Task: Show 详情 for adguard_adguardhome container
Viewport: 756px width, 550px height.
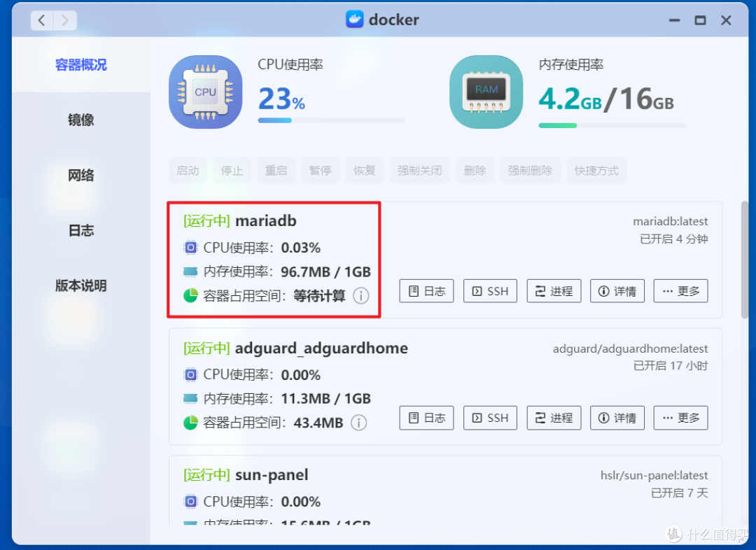Action: click(617, 418)
